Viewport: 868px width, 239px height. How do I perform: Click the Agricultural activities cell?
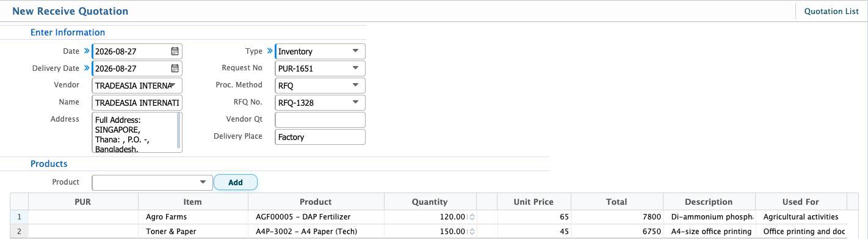[801, 217]
